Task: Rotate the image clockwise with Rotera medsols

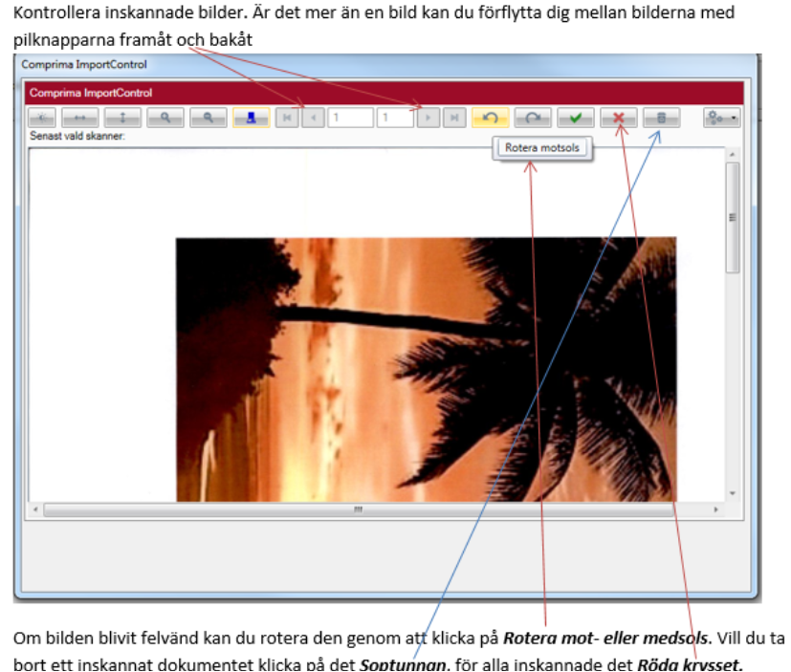Action: pos(533,118)
